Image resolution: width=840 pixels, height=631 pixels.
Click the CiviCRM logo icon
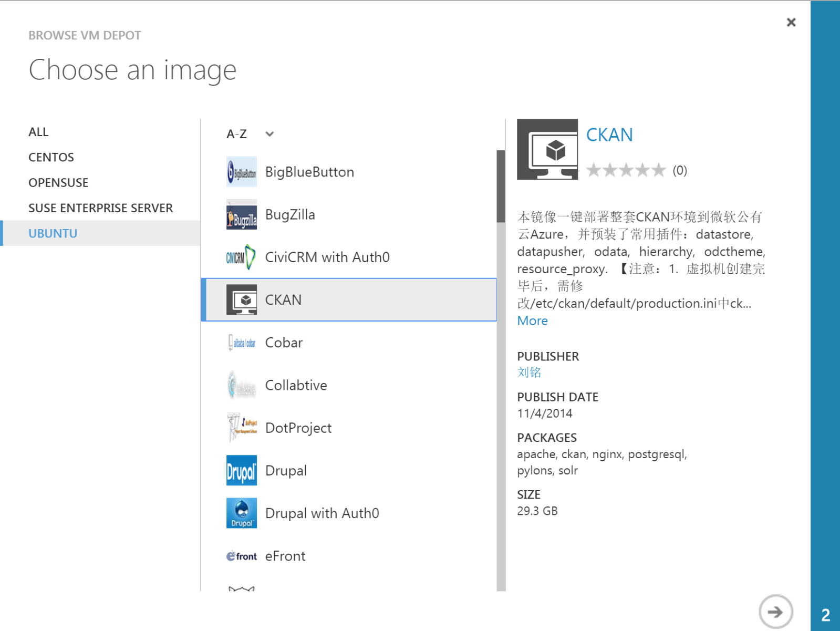pos(242,257)
